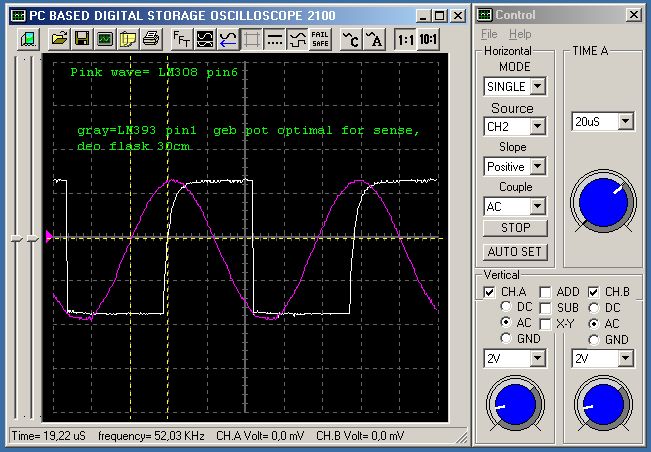Click the printer icon in toolbar
Screen dimensions: 651x452
point(149,39)
